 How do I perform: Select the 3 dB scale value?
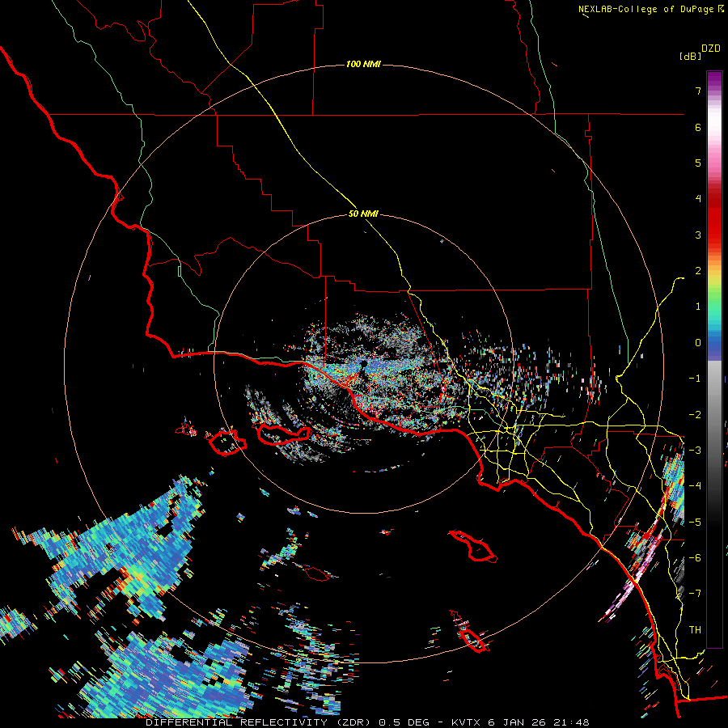(698, 235)
